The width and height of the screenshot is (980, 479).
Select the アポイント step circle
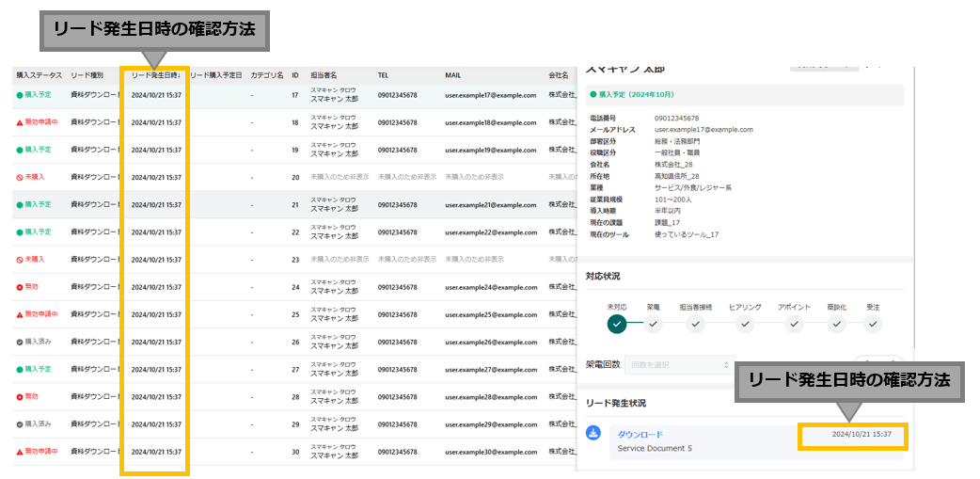click(x=795, y=324)
